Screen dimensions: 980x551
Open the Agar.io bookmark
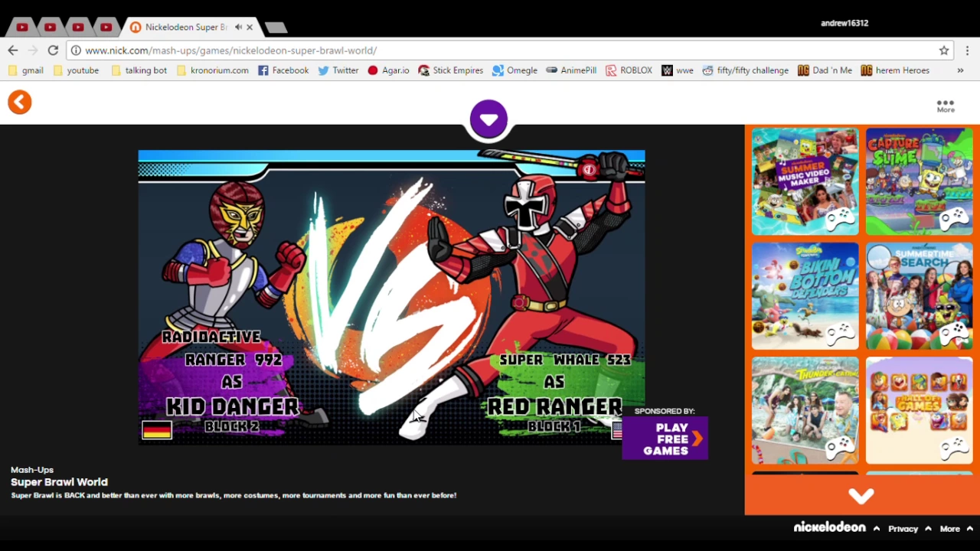click(389, 70)
